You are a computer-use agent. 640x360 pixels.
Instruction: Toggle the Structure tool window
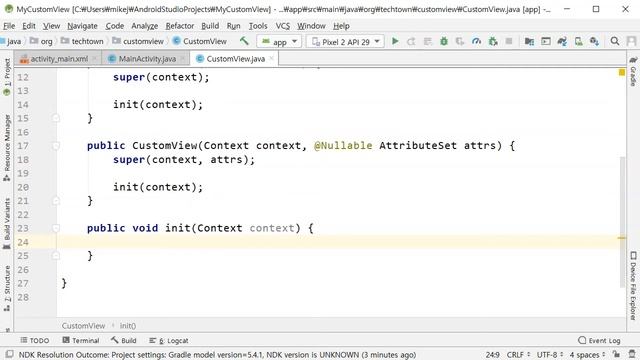coord(7,289)
